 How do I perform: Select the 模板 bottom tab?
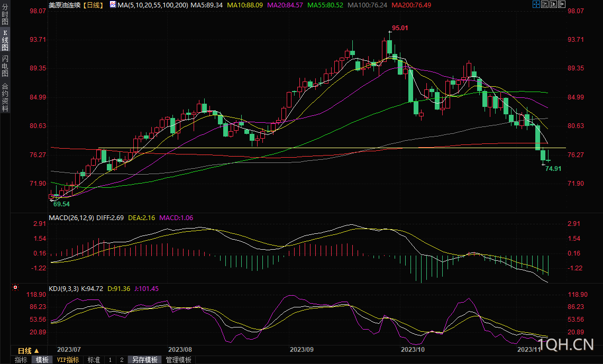click(42, 360)
